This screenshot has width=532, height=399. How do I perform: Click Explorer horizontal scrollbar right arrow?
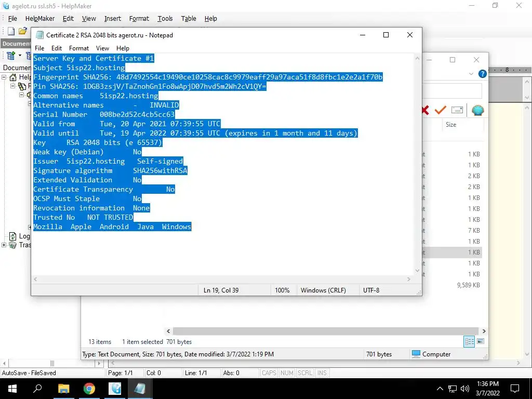click(x=484, y=331)
